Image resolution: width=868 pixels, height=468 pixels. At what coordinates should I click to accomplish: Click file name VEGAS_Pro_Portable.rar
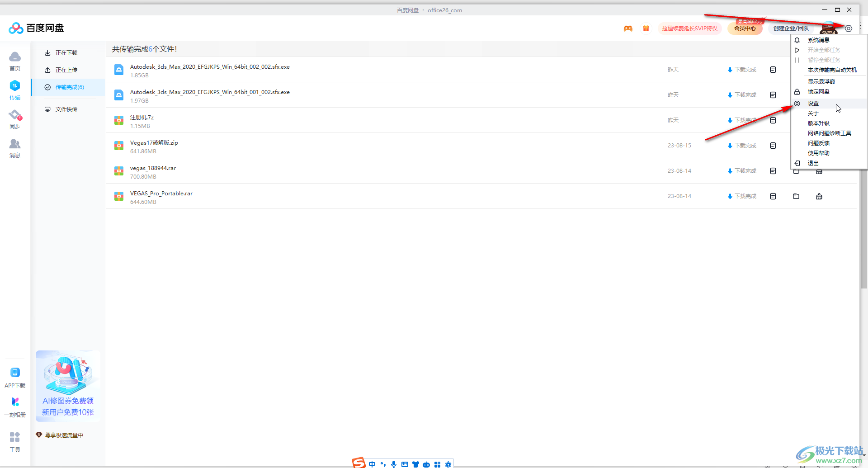(161, 194)
